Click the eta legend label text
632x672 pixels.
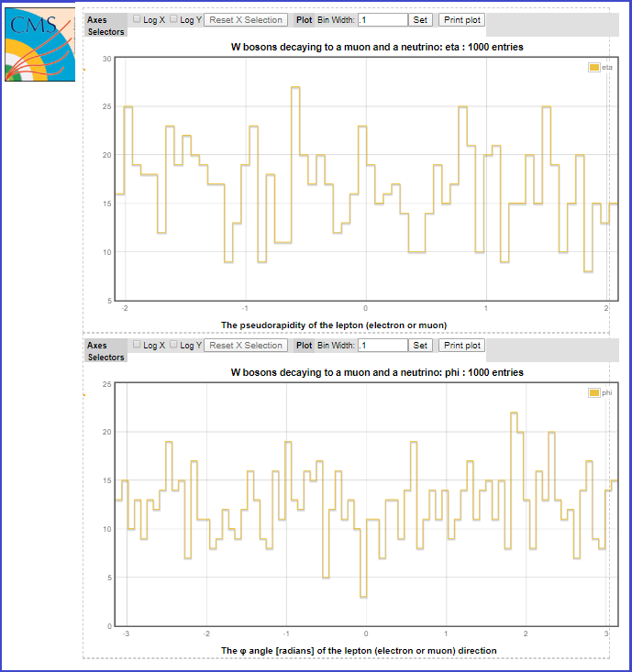pos(606,67)
